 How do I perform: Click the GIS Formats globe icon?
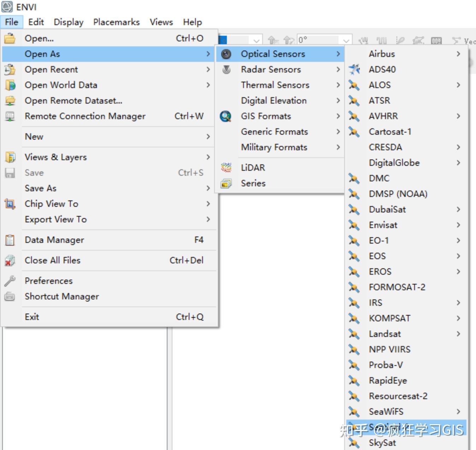226,116
